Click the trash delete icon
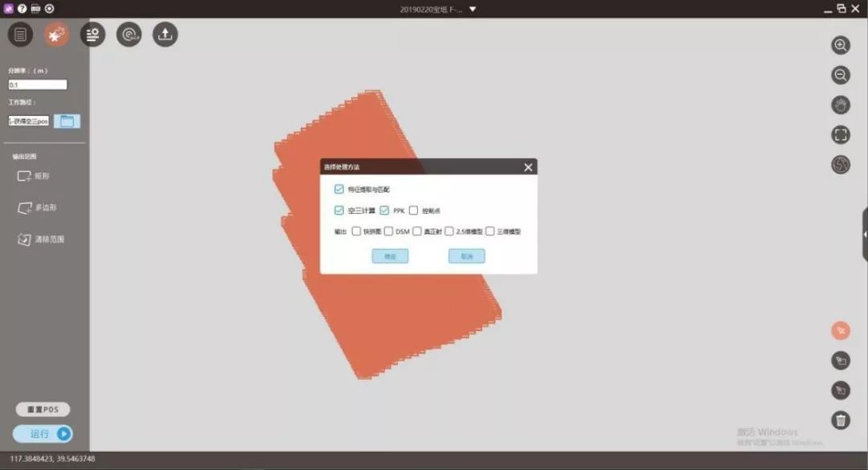The image size is (868, 470). [x=841, y=420]
